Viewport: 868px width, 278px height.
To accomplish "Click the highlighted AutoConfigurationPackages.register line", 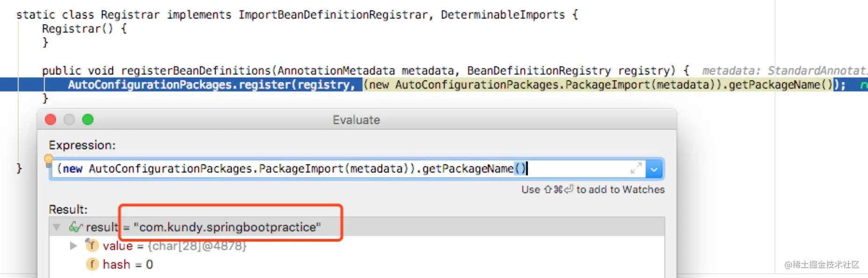I will coord(434,84).
